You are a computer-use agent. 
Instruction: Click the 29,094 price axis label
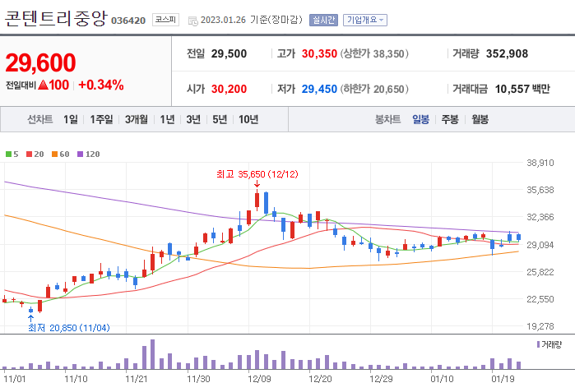(540, 245)
